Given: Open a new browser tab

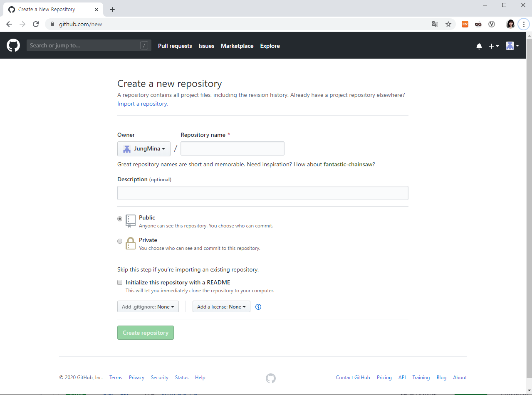Looking at the screenshot, I should pos(112,10).
